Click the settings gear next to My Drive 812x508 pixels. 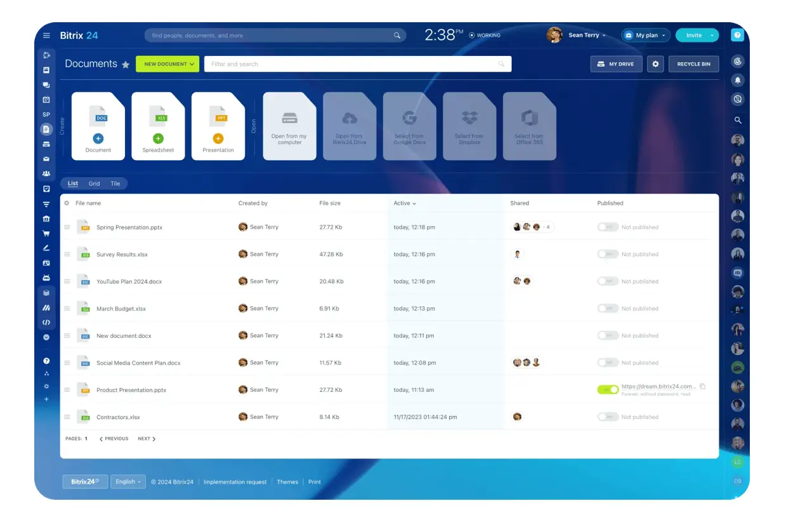pyautogui.click(x=655, y=63)
